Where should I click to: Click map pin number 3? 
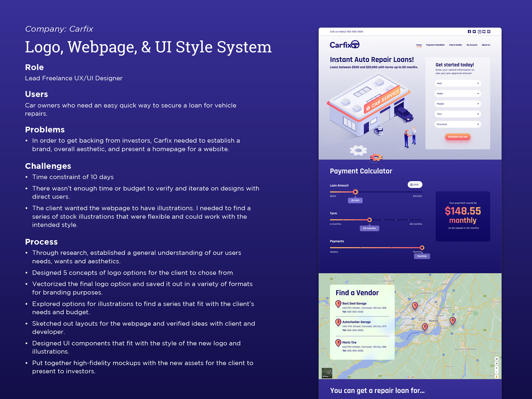click(452, 321)
